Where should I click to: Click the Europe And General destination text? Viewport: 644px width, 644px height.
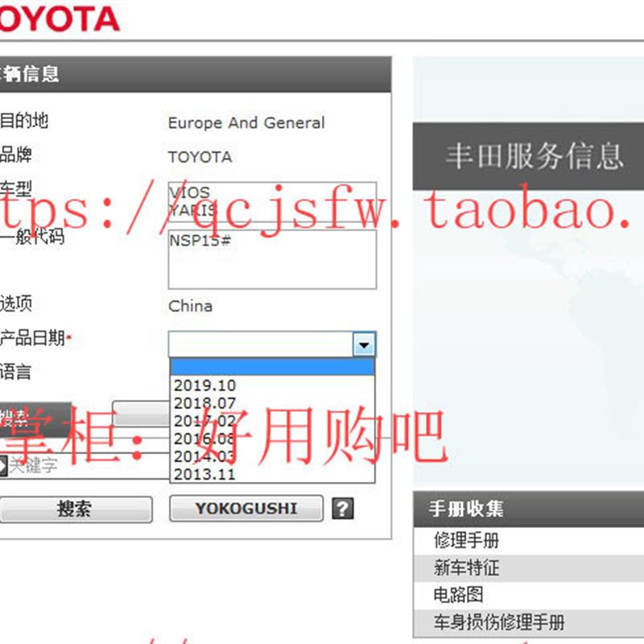246,123
